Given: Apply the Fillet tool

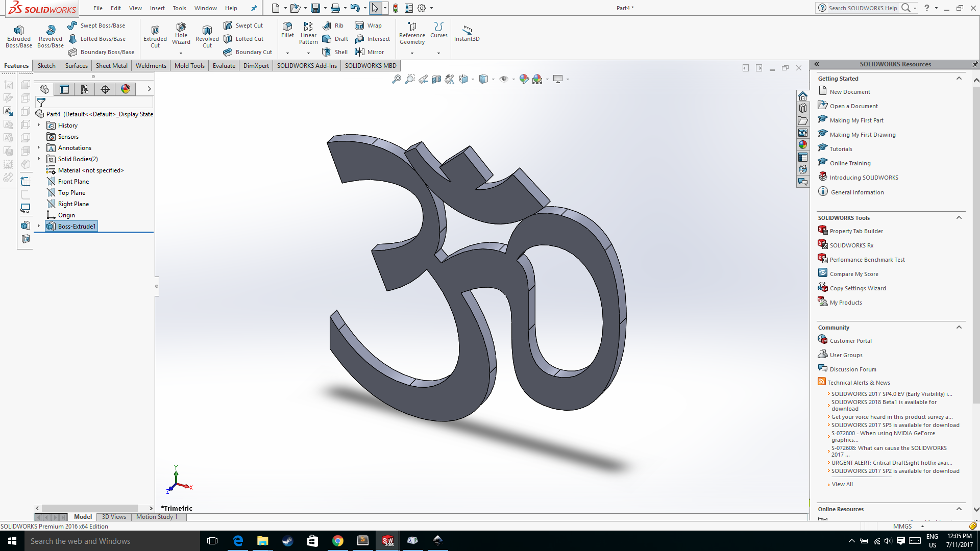Looking at the screenshot, I should pyautogui.click(x=287, y=30).
